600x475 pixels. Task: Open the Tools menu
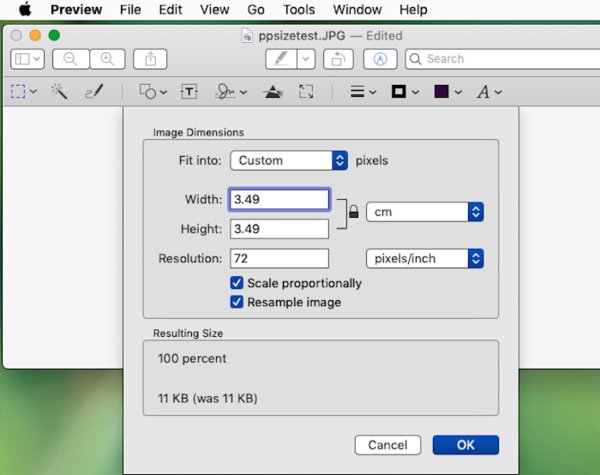pos(298,10)
